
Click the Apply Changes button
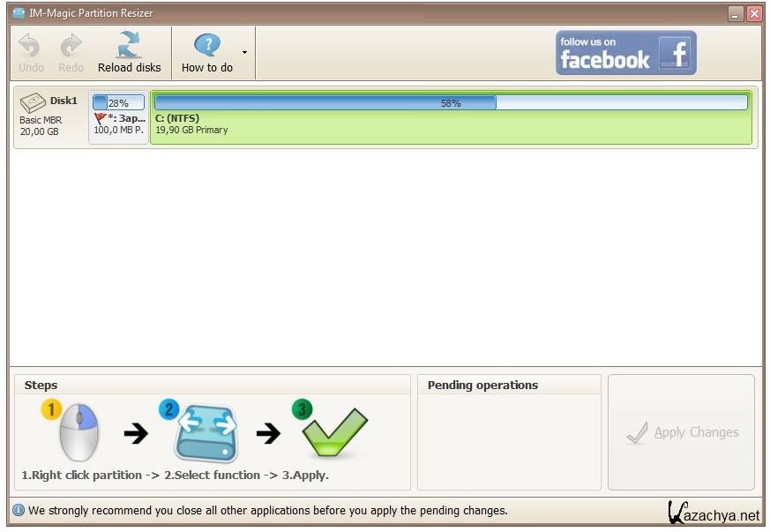point(681,432)
